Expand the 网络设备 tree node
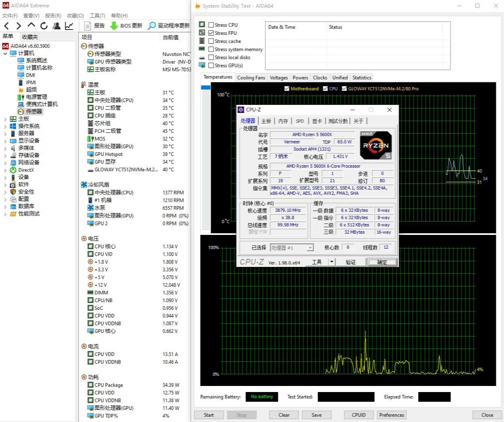 pos(5,162)
